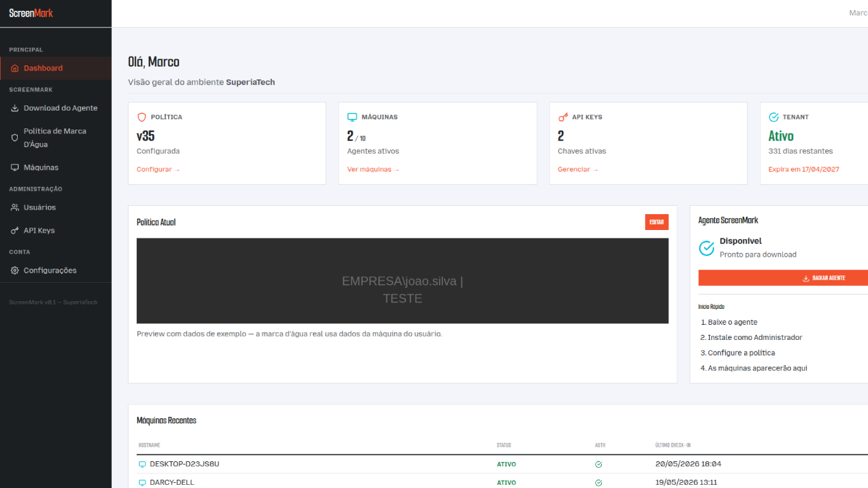The width and height of the screenshot is (868, 488).
Task: Click the Dashboard home icon
Action: 15,68
